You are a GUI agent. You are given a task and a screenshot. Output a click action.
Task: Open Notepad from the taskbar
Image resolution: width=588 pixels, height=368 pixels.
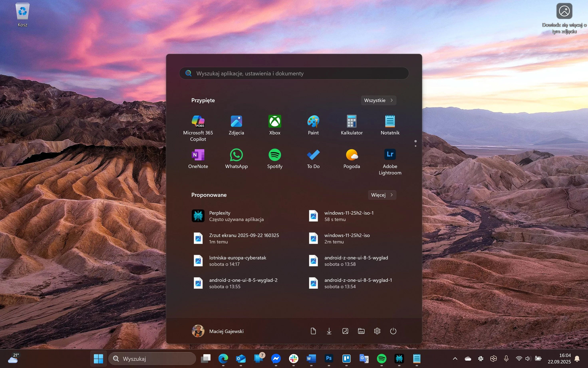tap(417, 359)
